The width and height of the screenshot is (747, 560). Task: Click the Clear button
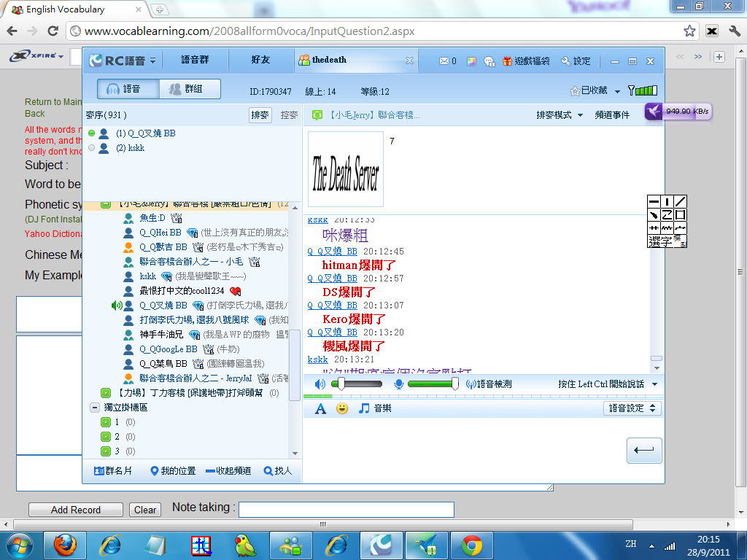click(x=145, y=510)
